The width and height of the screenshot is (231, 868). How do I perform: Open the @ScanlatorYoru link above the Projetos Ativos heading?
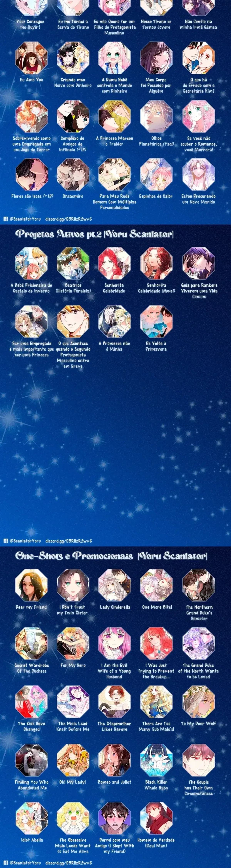(x=25, y=219)
